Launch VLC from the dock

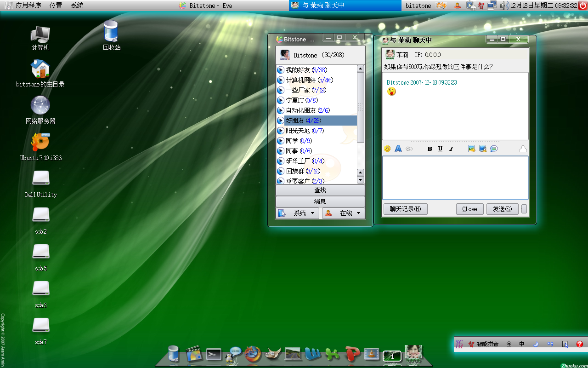(x=371, y=354)
